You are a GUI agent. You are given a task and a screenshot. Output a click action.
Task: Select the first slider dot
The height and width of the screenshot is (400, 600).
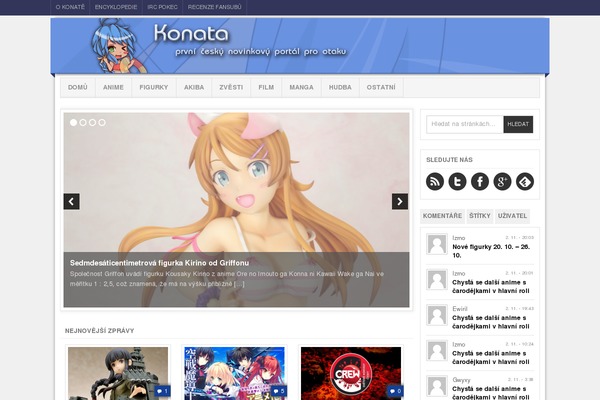click(x=73, y=122)
